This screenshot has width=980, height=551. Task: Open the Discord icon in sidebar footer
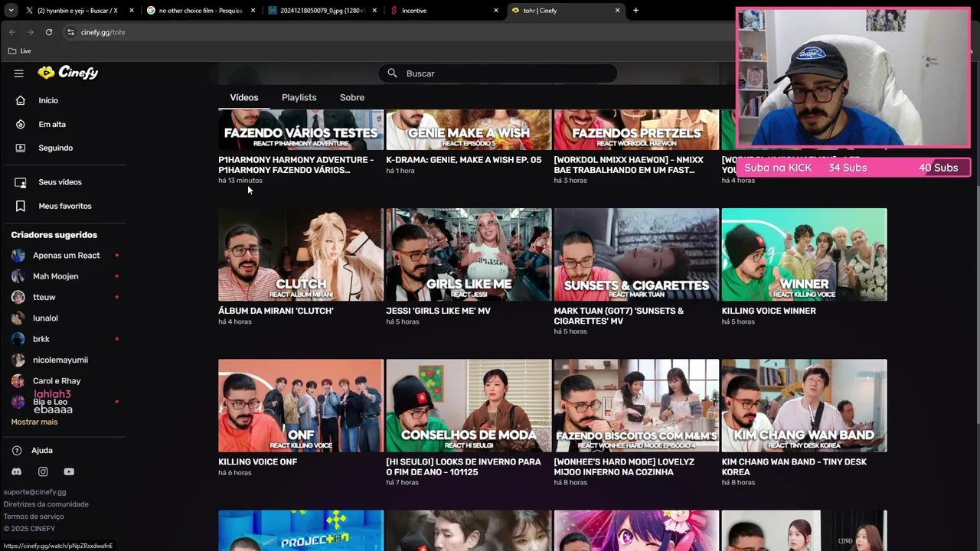(17, 472)
